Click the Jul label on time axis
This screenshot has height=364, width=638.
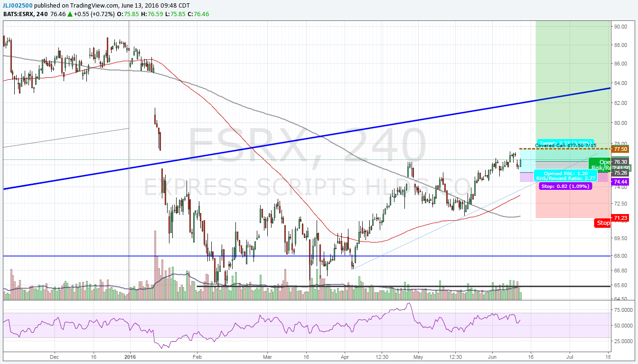(x=570, y=356)
